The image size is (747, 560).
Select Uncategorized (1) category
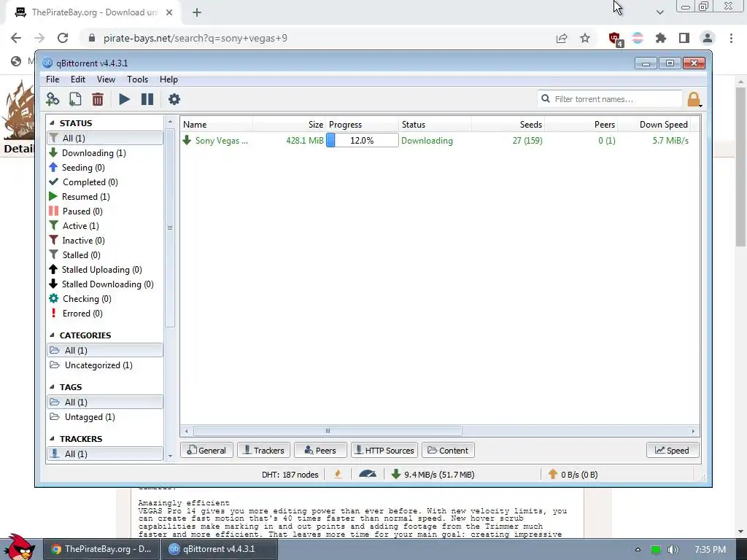click(98, 365)
